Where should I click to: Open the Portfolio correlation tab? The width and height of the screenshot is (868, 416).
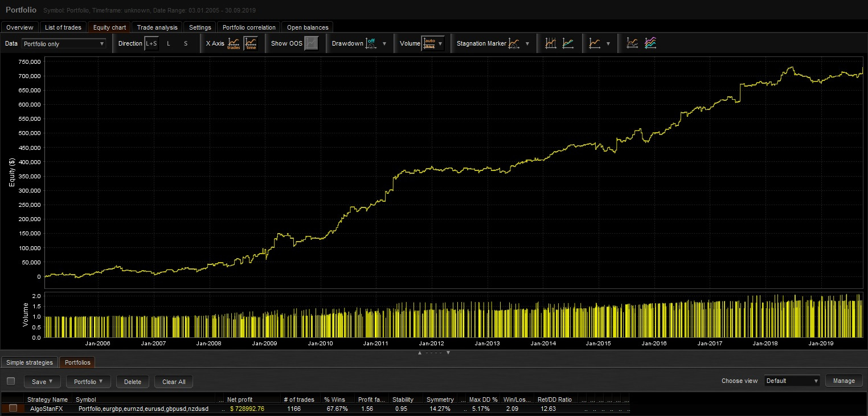pos(249,27)
